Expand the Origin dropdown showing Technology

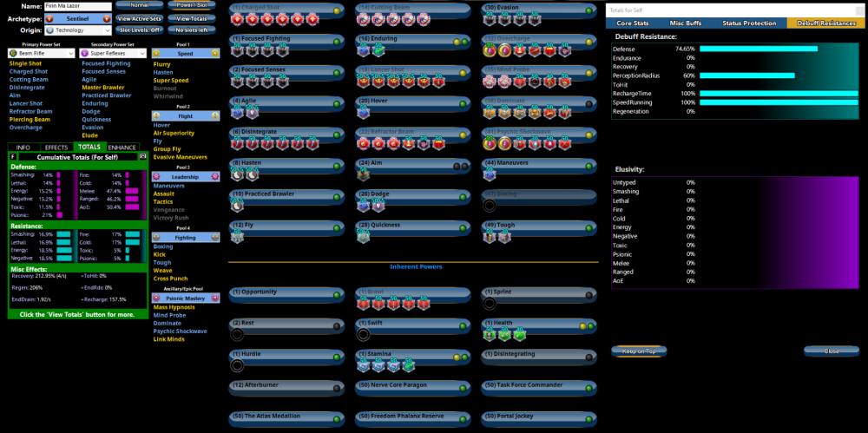pyautogui.click(x=77, y=30)
